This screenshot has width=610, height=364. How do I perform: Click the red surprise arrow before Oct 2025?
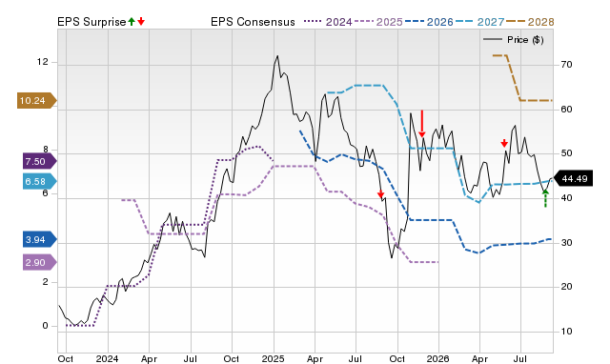[381, 194]
